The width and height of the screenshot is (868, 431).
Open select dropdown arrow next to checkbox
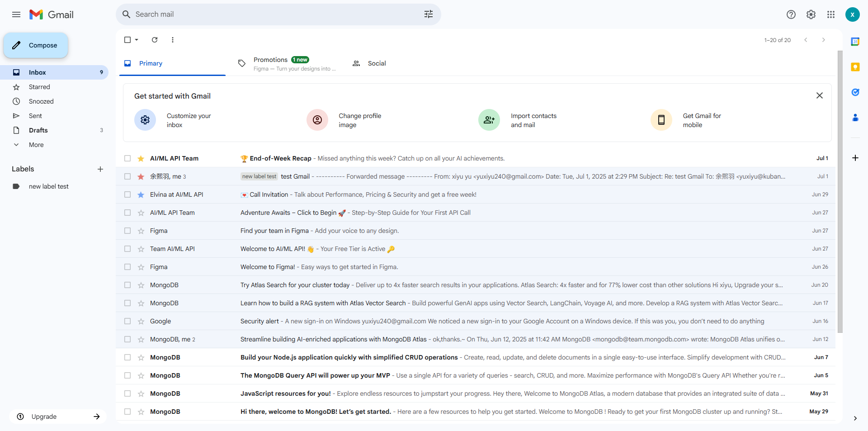tap(137, 40)
